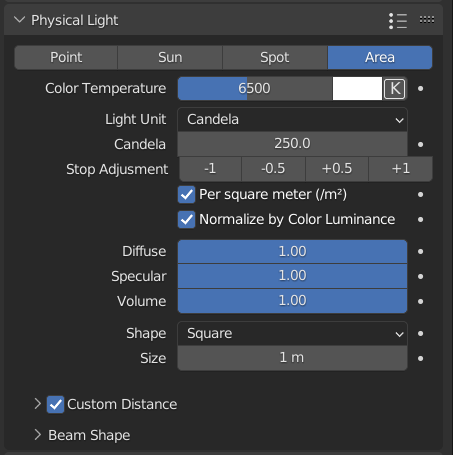453x455 pixels.
Task: Click the Size 1 m field
Action: [292, 358]
